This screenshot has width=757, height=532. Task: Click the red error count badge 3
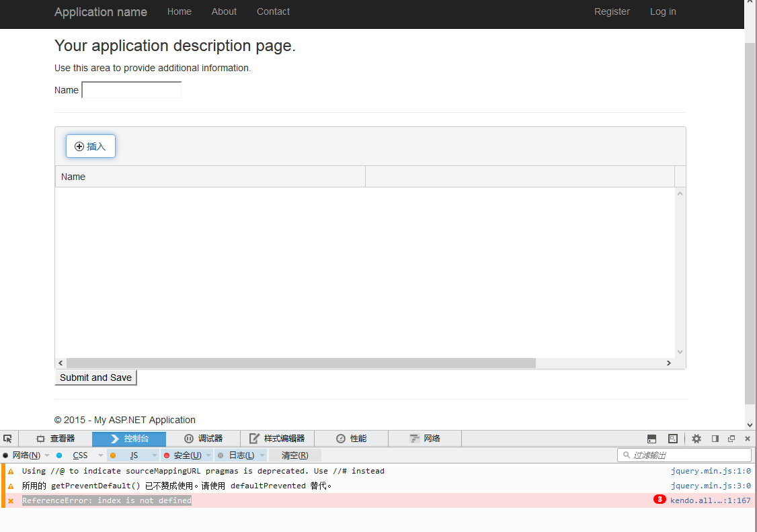(660, 499)
